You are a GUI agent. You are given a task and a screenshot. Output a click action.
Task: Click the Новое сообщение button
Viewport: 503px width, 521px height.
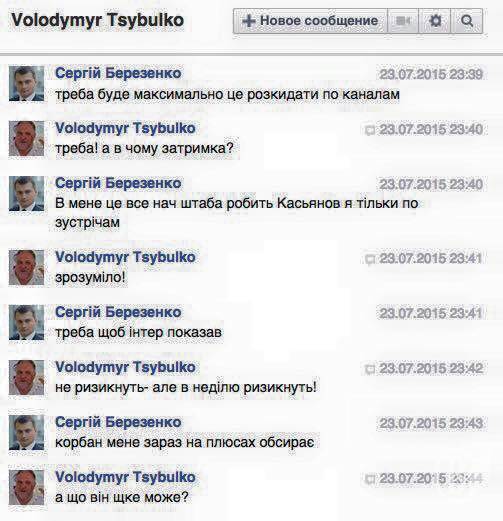[x=310, y=21]
